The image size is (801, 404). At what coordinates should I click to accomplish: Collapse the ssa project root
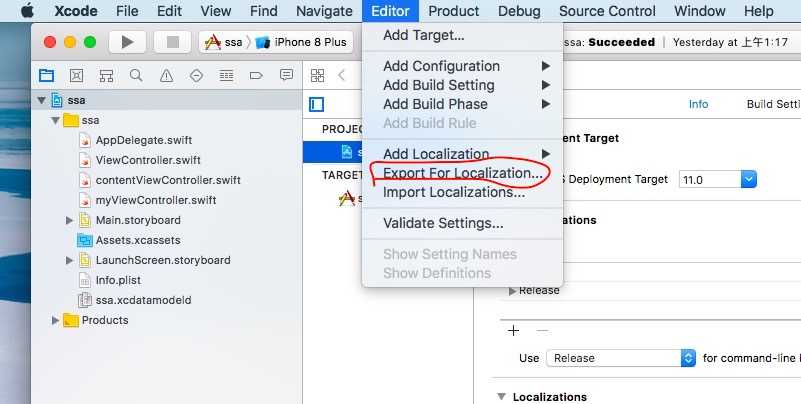41,100
